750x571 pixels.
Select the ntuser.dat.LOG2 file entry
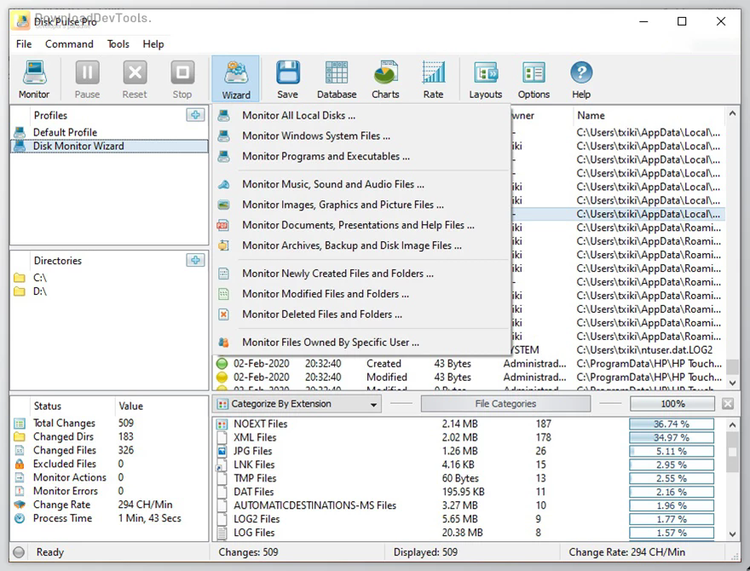click(x=645, y=350)
